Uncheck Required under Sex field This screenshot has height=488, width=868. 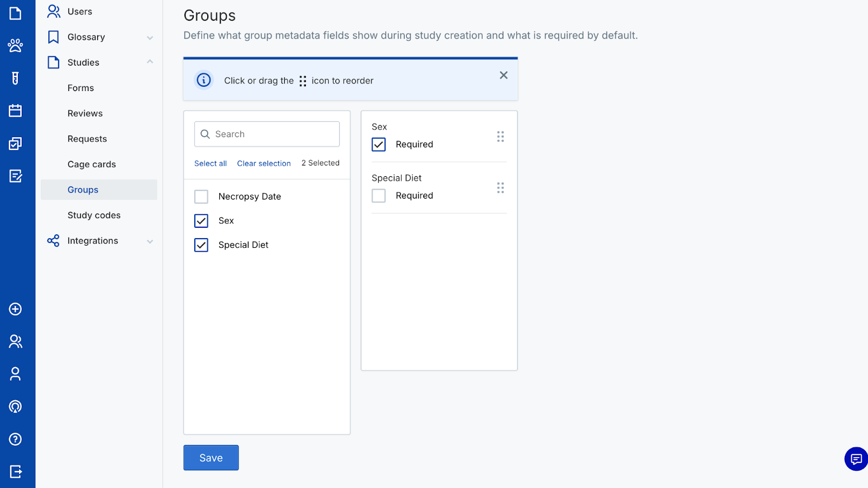tap(379, 144)
